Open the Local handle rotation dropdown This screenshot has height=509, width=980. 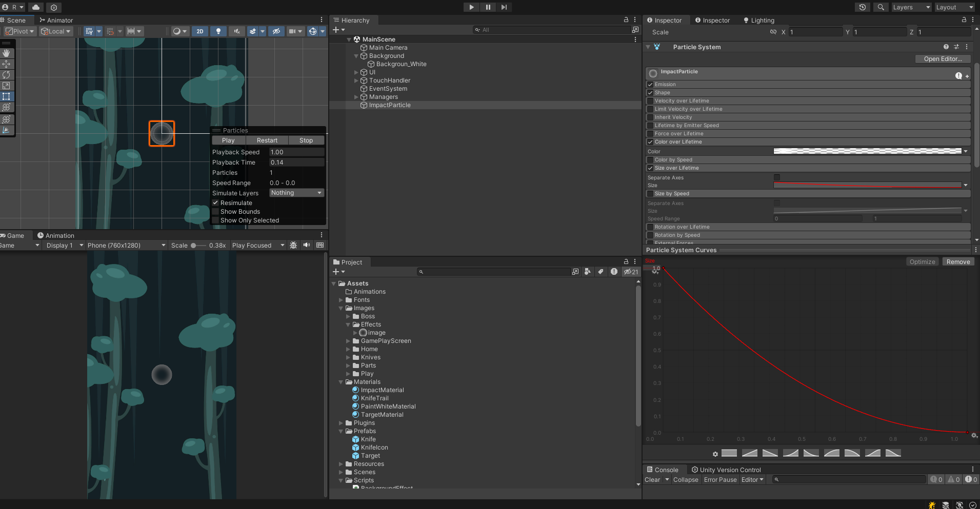pos(55,31)
